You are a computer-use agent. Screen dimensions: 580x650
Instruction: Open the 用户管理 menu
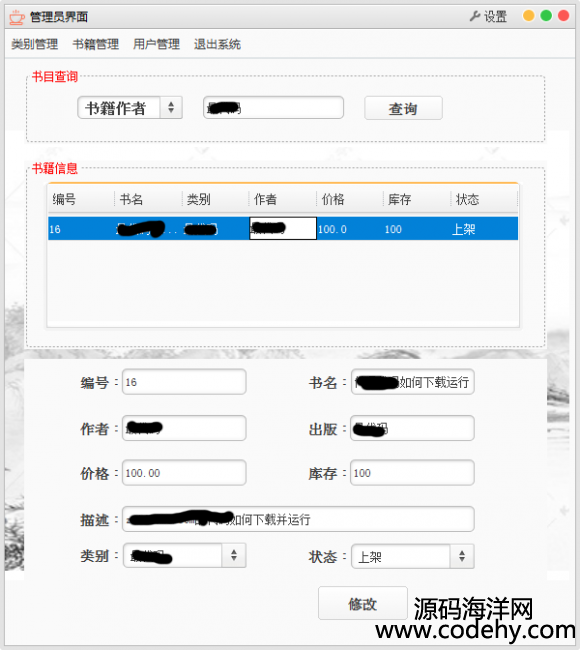pyautogui.click(x=156, y=44)
